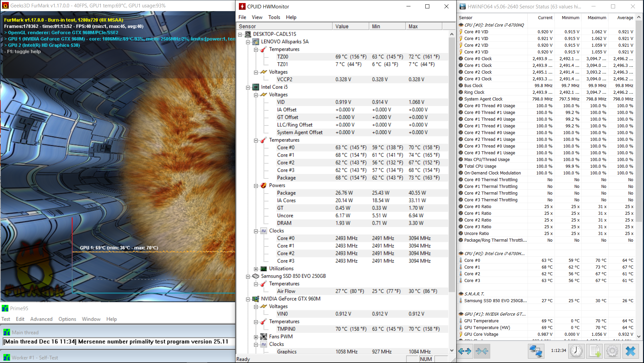
Task: Collapse NVIDIA GeForce GTX 960M node
Action: pyautogui.click(x=248, y=299)
